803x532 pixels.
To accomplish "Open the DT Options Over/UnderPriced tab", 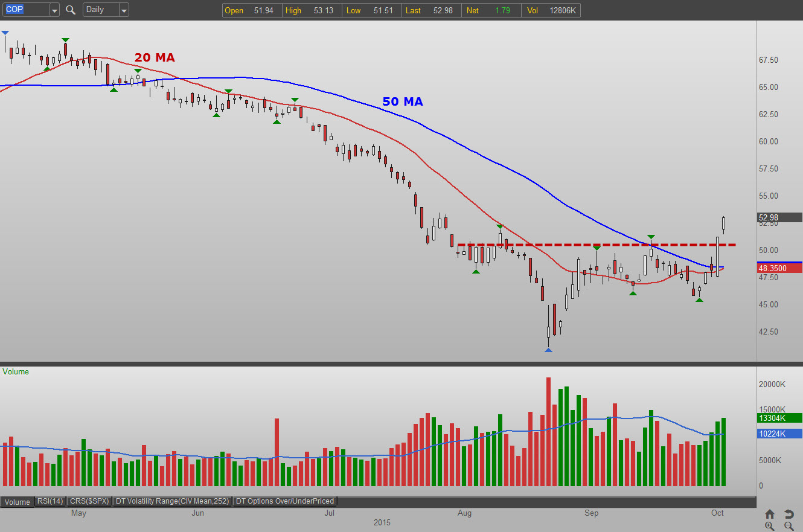I will (284, 501).
